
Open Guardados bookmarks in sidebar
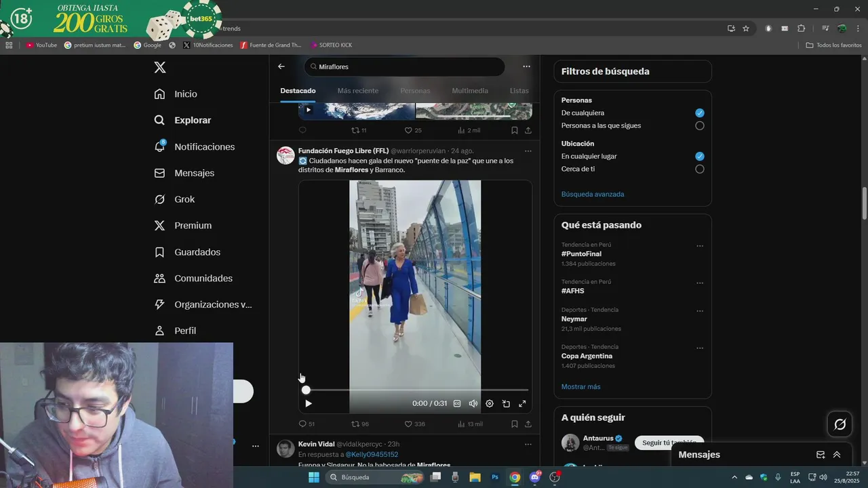[x=187, y=252]
